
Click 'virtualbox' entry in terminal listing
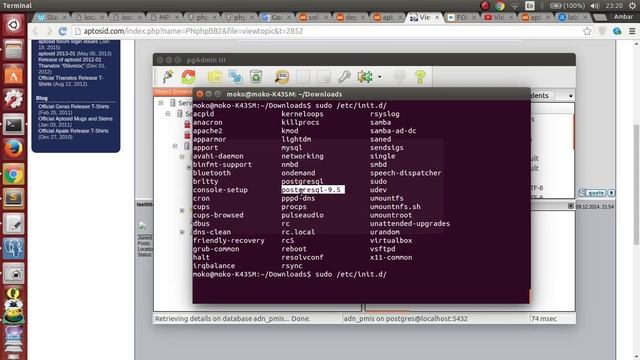391,240
